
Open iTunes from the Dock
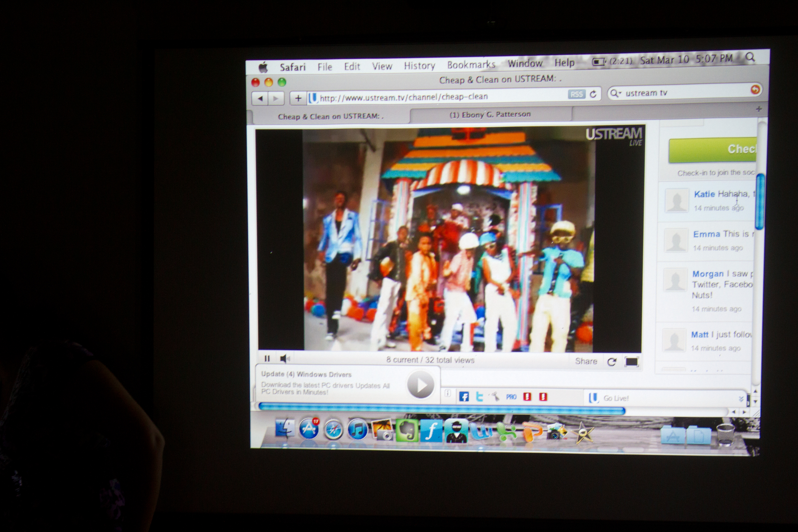point(358,429)
